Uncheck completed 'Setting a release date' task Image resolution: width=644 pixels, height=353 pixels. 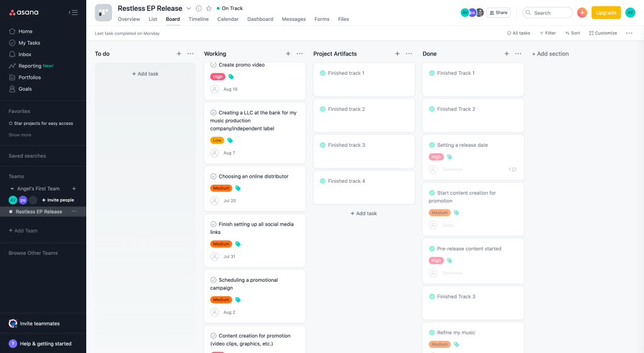click(432, 145)
